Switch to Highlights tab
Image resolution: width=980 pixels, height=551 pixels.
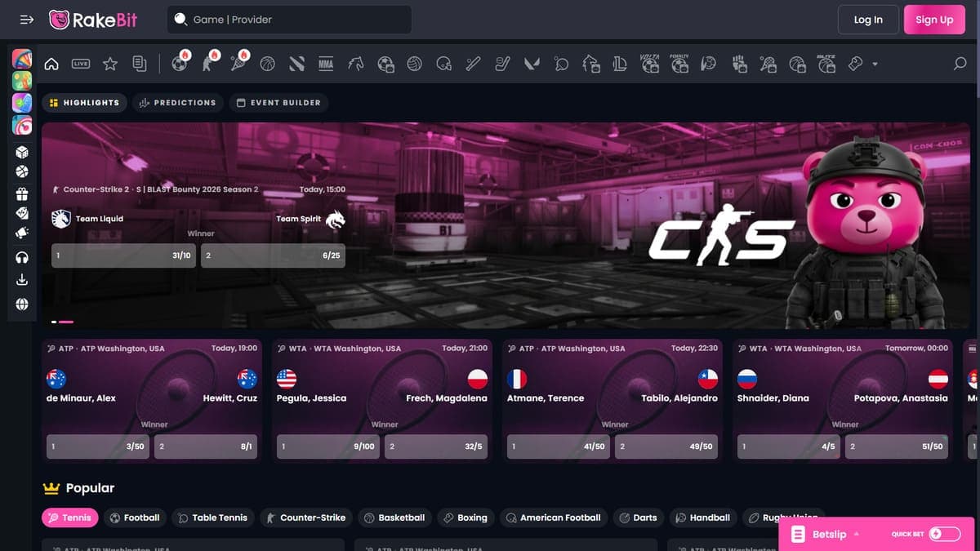84,103
